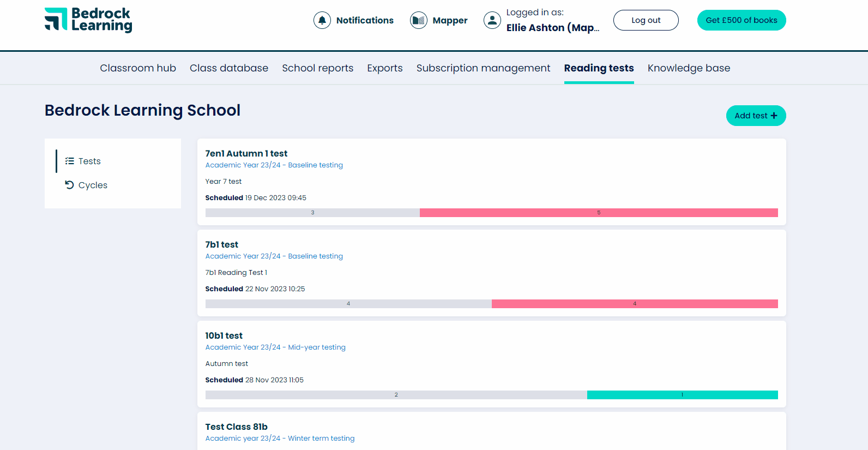Open 7b1 test Baseline testing cycle link
This screenshot has width=868, height=450.
point(274,256)
